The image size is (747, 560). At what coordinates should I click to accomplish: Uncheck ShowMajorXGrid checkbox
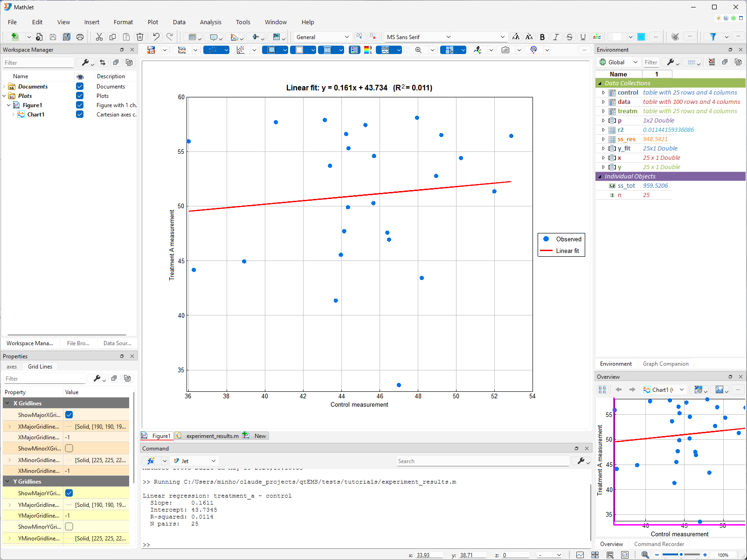tap(69, 415)
